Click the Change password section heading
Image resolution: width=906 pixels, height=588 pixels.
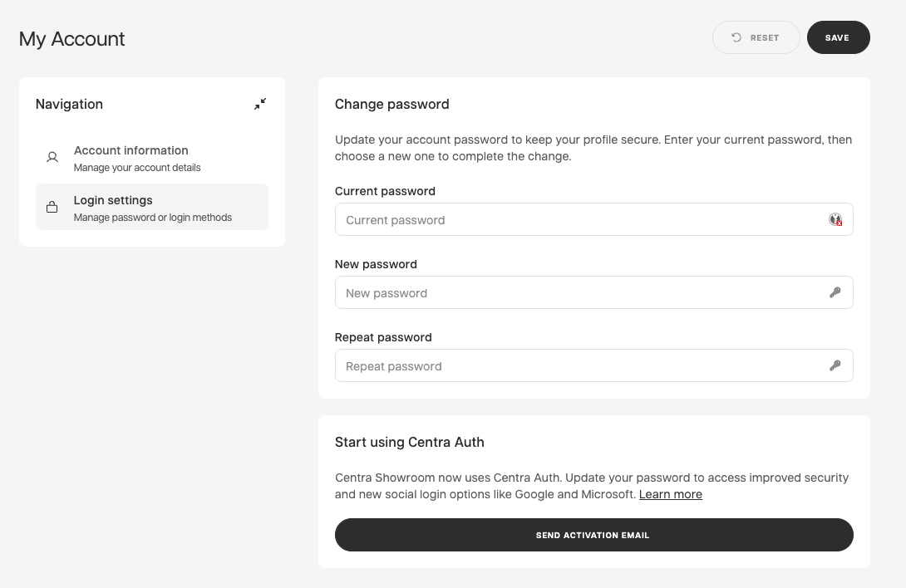(391, 105)
